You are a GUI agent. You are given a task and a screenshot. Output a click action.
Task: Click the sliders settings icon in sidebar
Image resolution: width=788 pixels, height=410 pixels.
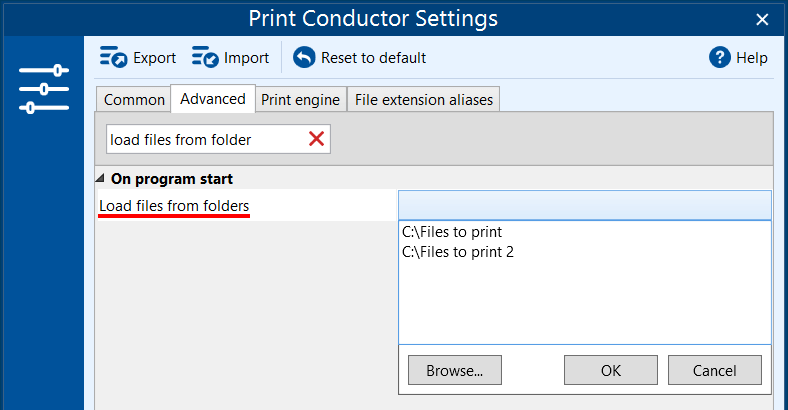44,89
